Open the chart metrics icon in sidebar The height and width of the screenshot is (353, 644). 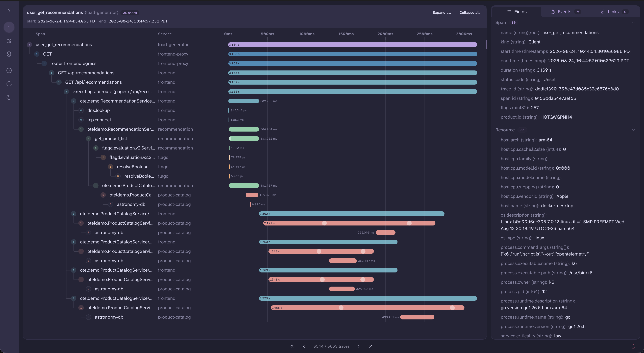(9, 41)
